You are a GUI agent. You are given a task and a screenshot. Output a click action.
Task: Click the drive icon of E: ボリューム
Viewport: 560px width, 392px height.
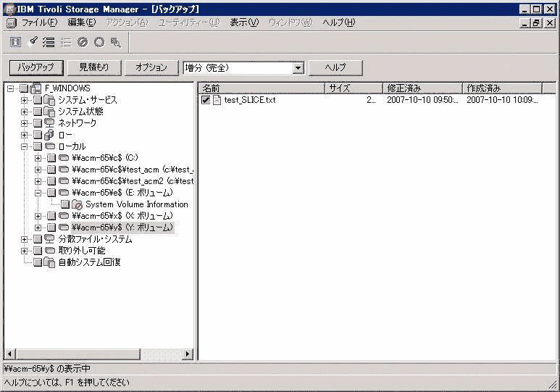64,193
